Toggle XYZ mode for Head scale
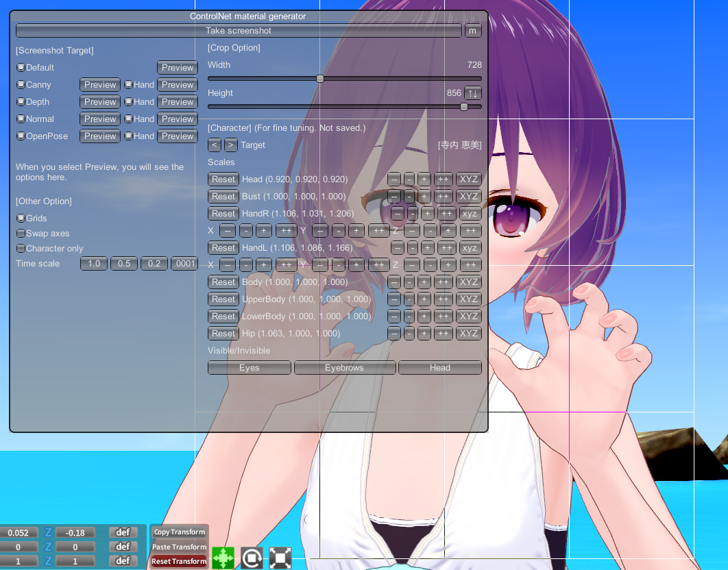Viewport: 728px width, 570px height. click(x=468, y=179)
